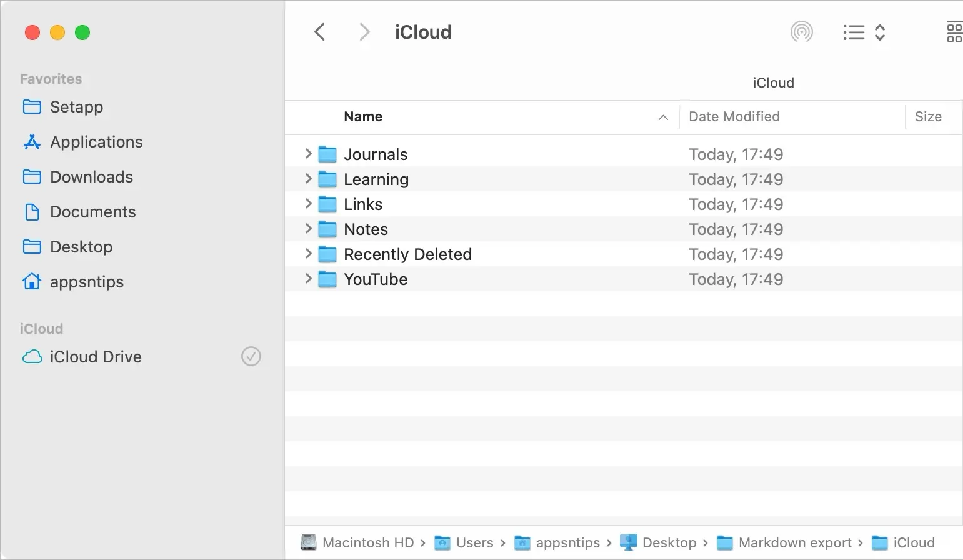Expand the Notes folder disclosure arrow
963x560 pixels.
(x=308, y=229)
